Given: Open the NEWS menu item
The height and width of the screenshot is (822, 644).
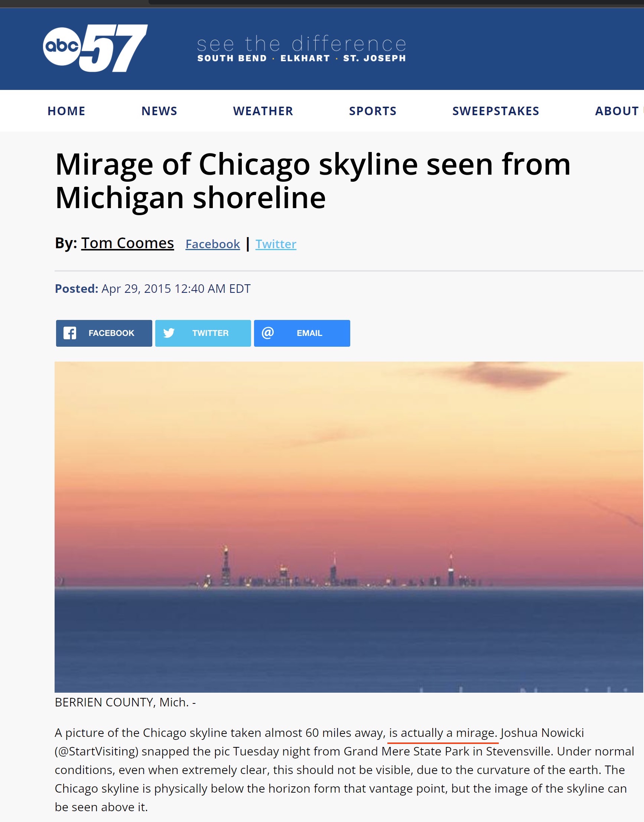Looking at the screenshot, I should click(159, 111).
